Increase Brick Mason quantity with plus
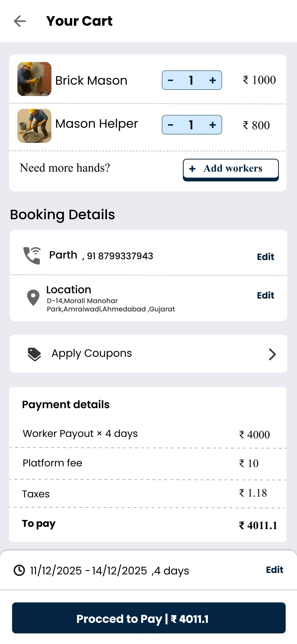 tap(213, 80)
